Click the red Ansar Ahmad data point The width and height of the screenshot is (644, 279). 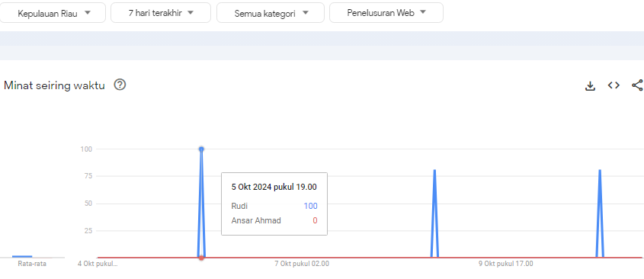tap(201, 258)
